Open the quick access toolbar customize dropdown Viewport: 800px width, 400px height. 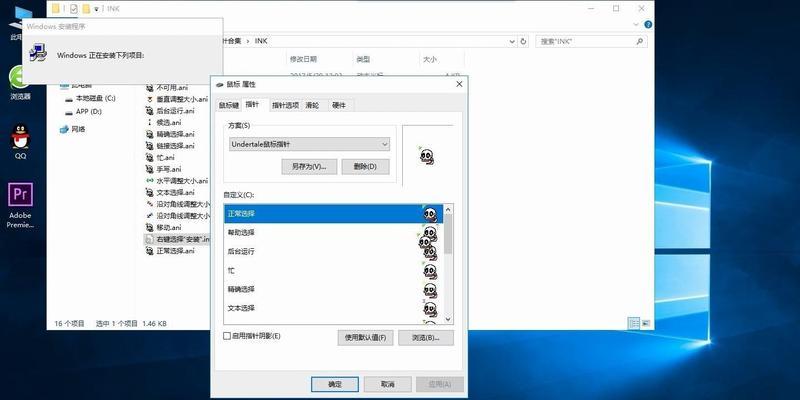96,9
